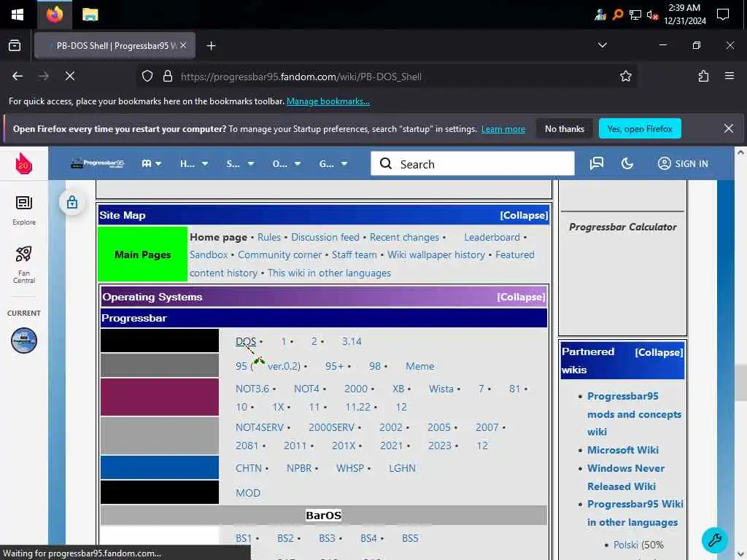Click the wiki Search field
The image size is (747, 560).
[x=473, y=164]
